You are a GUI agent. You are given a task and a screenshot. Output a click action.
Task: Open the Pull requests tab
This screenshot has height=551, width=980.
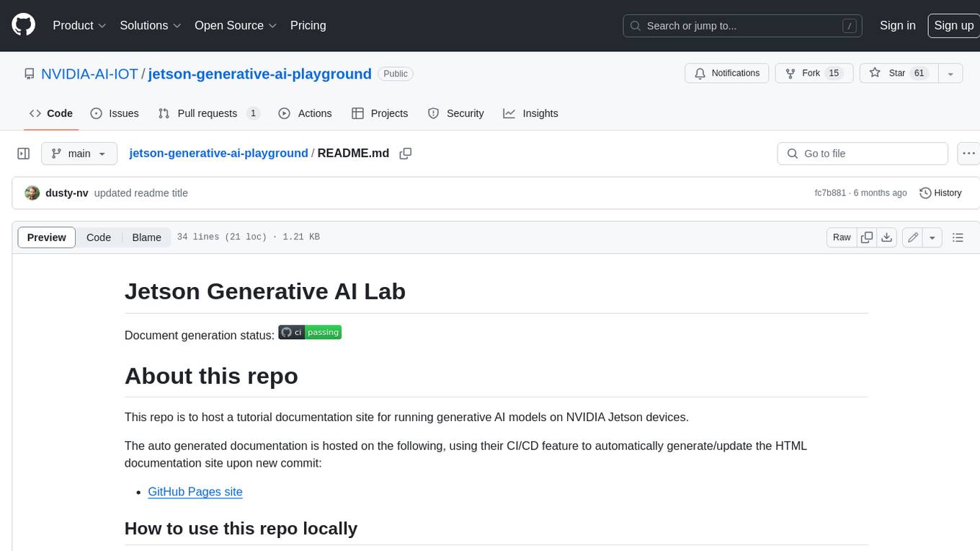click(x=209, y=113)
